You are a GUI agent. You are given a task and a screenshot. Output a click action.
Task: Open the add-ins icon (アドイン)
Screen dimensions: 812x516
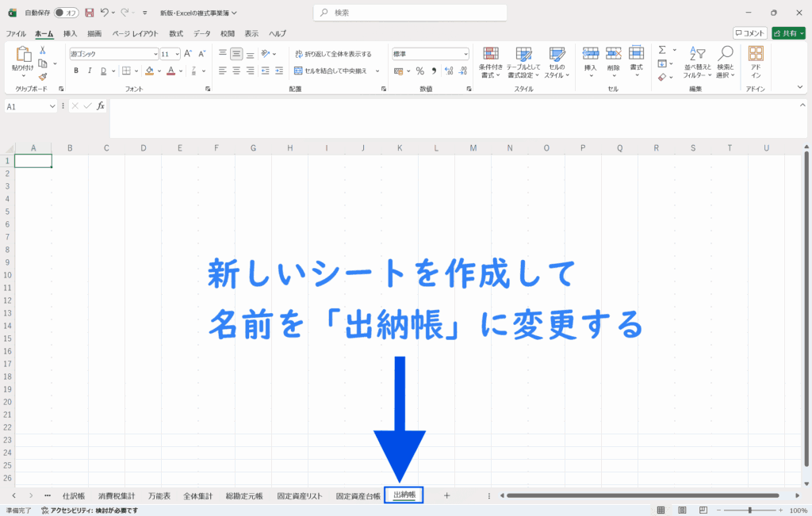click(x=756, y=62)
